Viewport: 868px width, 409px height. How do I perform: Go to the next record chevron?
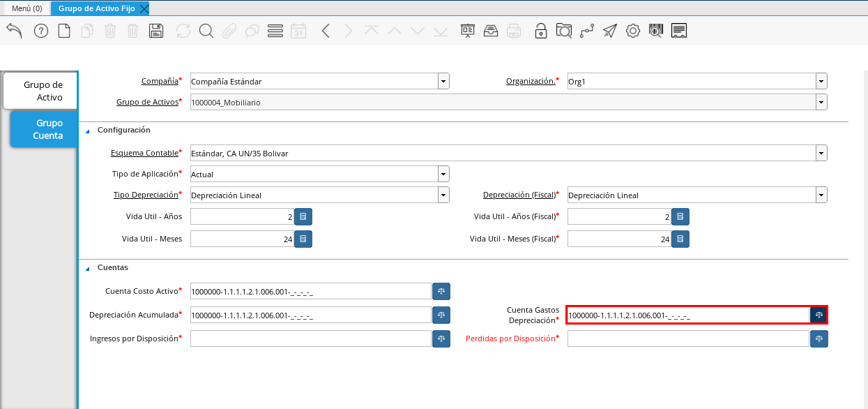click(349, 31)
